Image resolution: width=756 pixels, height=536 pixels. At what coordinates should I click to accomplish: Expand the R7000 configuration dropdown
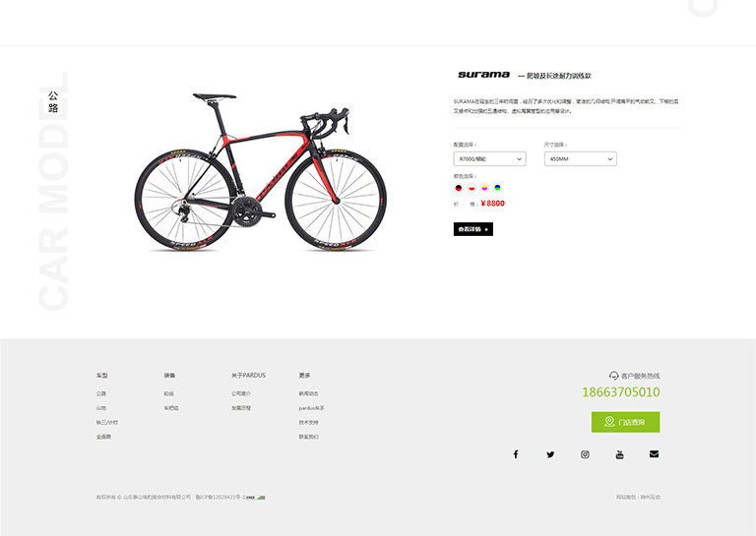(x=490, y=159)
